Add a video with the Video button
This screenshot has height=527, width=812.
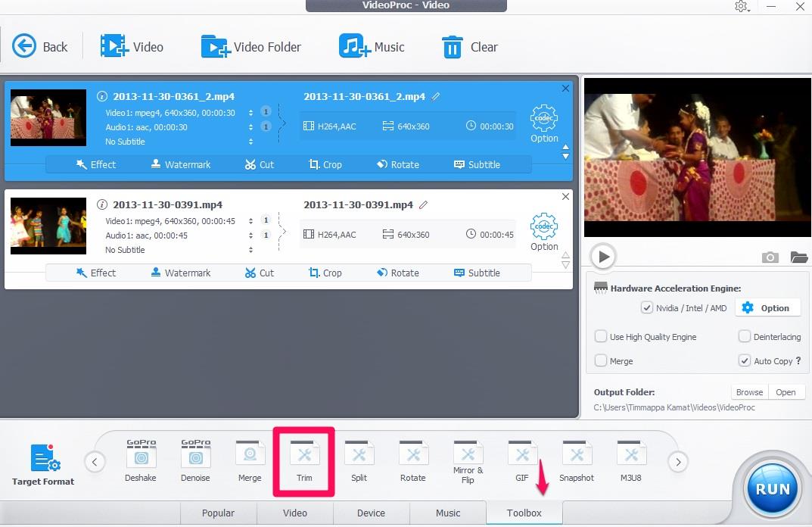coord(132,47)
